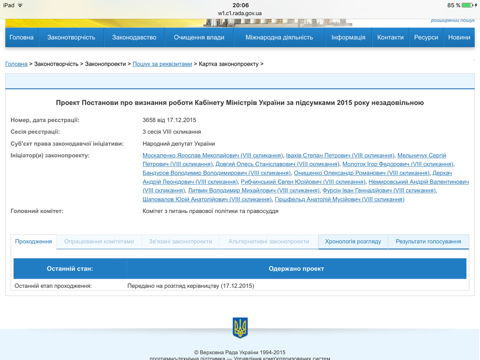Open deputy Гіршфельд Анатолій Мусійович link
Image resolution: width=480 pixels, height=360 pixels.
click(339, 199)
